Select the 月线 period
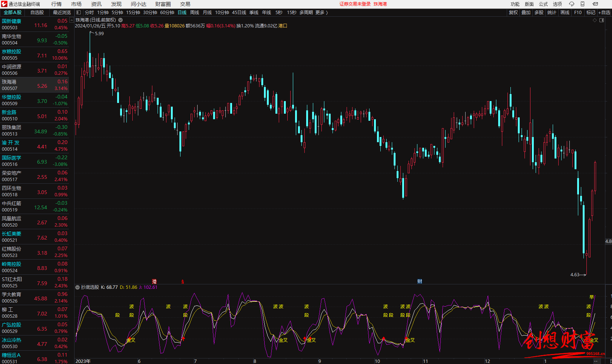 click(207, 13)
